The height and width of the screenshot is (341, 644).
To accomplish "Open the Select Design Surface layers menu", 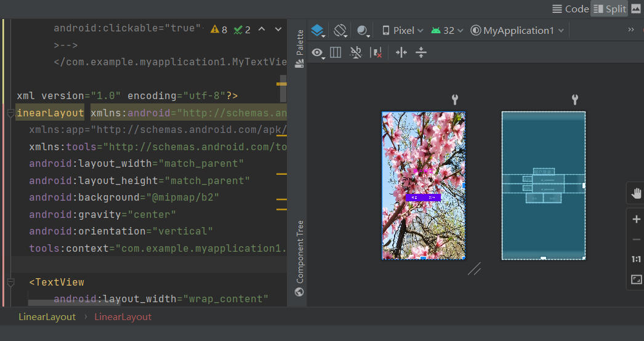I will [317, 30].
